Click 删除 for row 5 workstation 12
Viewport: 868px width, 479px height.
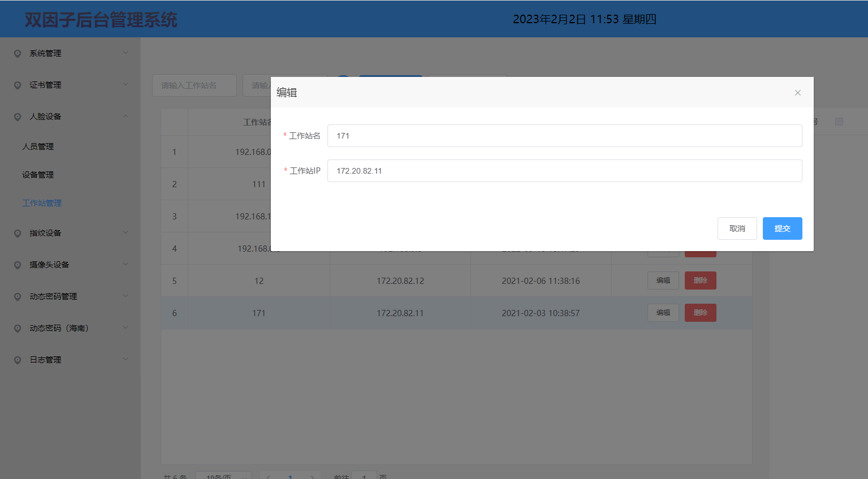click(701, 281)
